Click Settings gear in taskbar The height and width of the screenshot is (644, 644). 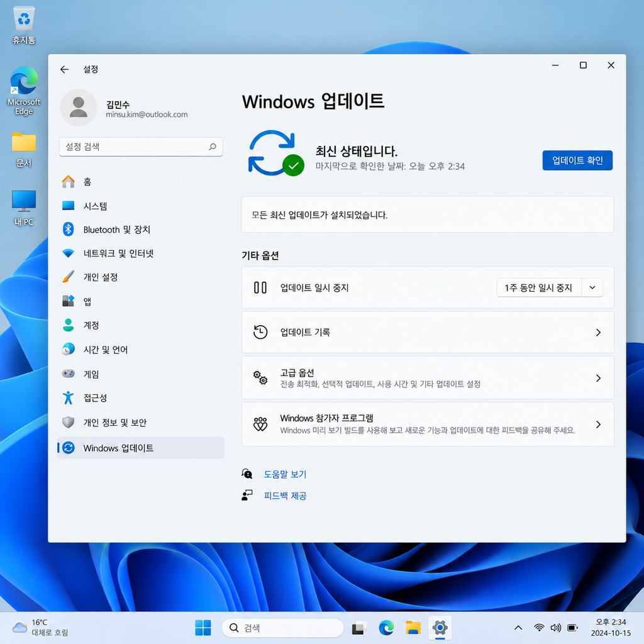click(440, 628)
